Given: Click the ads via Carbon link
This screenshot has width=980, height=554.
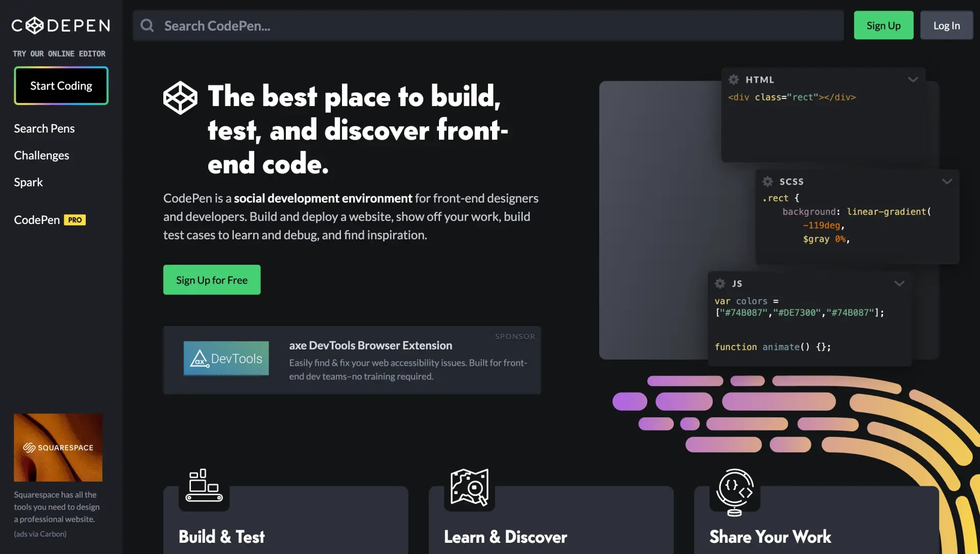Looking at the screenshot, I should click(40, 534).
